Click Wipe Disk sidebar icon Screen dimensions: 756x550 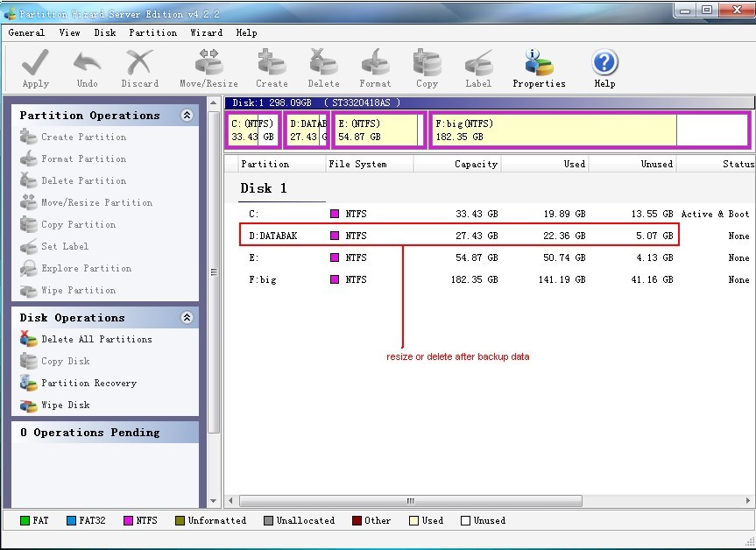tap(28, 405)
